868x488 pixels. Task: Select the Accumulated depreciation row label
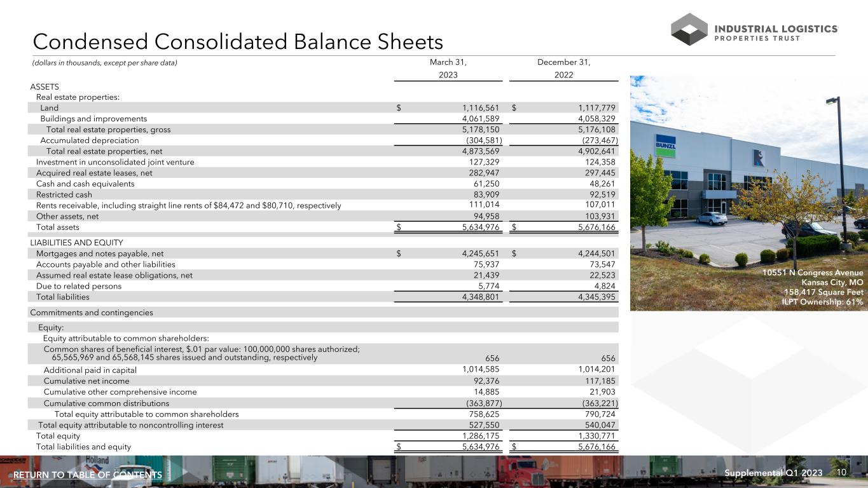89,140
